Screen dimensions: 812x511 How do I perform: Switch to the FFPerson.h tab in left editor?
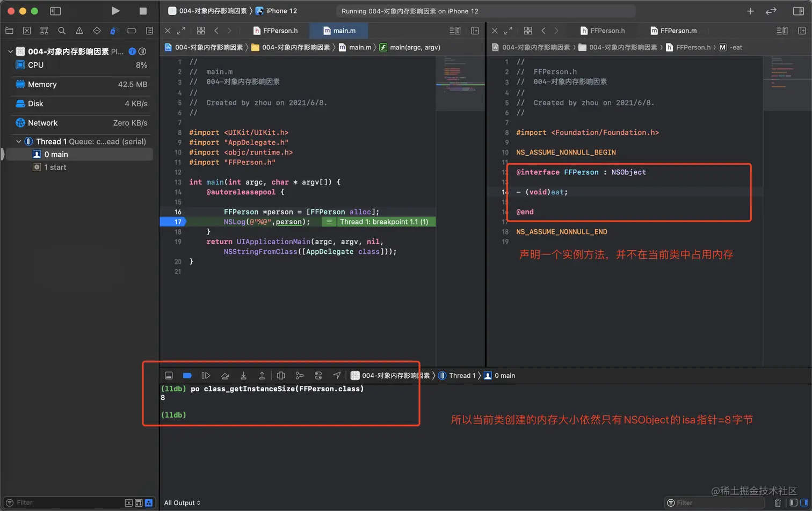(280, 31)
